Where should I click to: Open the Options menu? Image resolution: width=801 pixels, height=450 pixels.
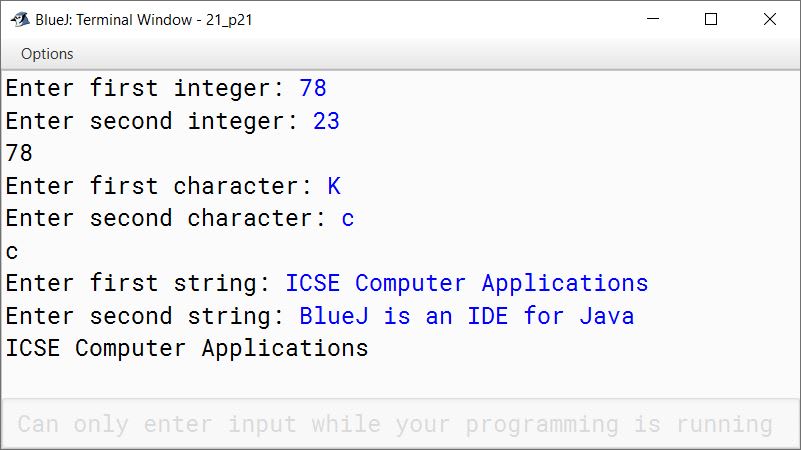(x=47, y=54)
